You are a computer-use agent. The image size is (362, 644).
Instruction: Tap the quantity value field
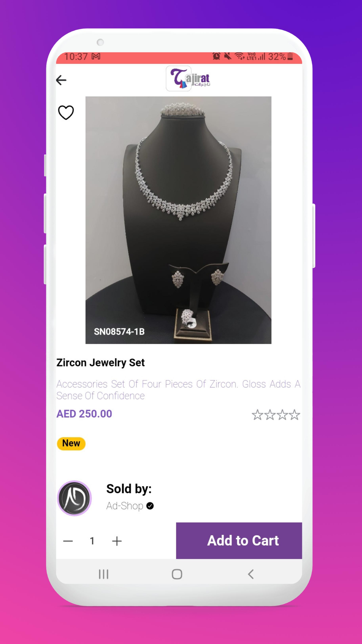[x=92, y=541]
